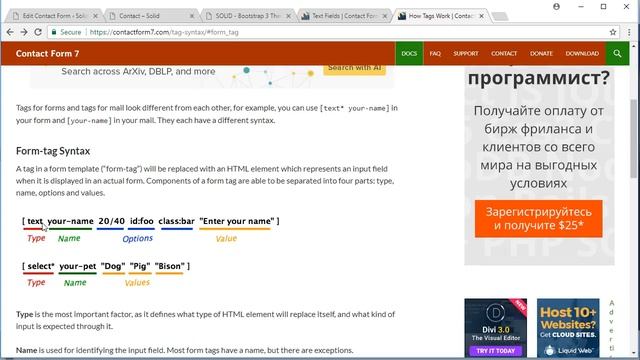Open the Divi 3.0 ad thumbnail
This screenshot has width=640, height=360.
coord(496,328)
